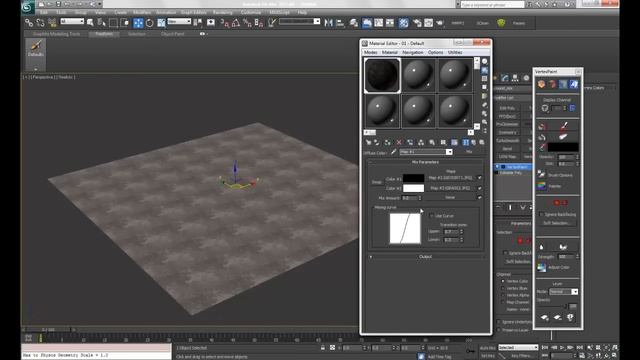Activate the Select and Move tool
640x360 pixels.
tap(138, 23)
